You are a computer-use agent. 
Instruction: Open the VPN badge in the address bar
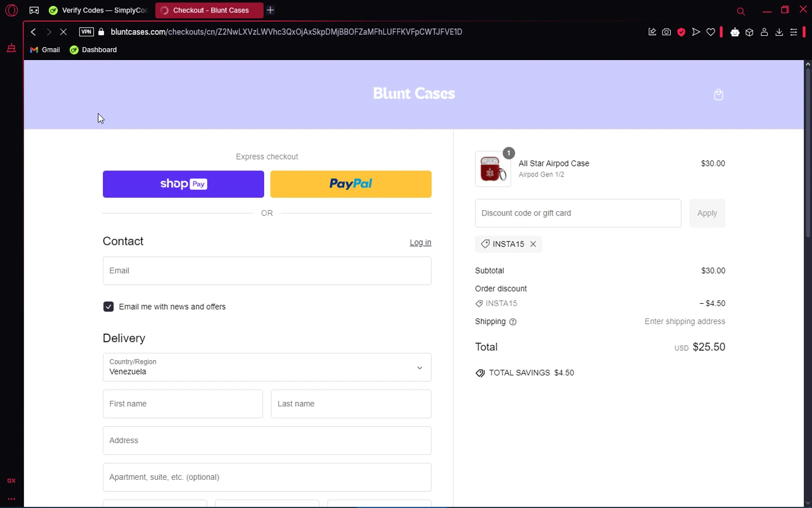86,32
